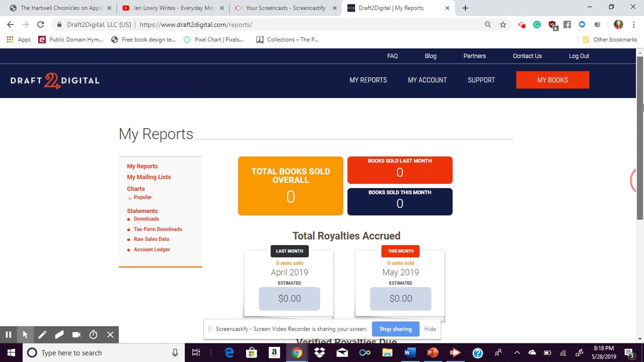Open a new Chrome tab
The height and width of the screenshot is (362, 644).
coord(465,8)
